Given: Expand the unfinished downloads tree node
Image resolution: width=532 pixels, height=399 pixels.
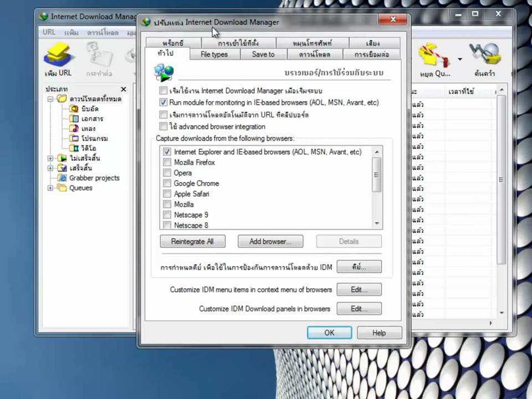Looking at the screenshot, I should 50,158.
